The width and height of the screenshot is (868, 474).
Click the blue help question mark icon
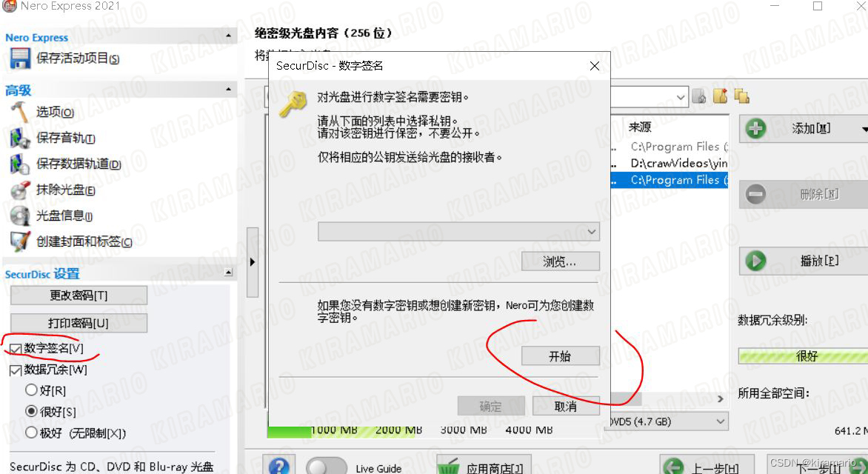[279, 467]
